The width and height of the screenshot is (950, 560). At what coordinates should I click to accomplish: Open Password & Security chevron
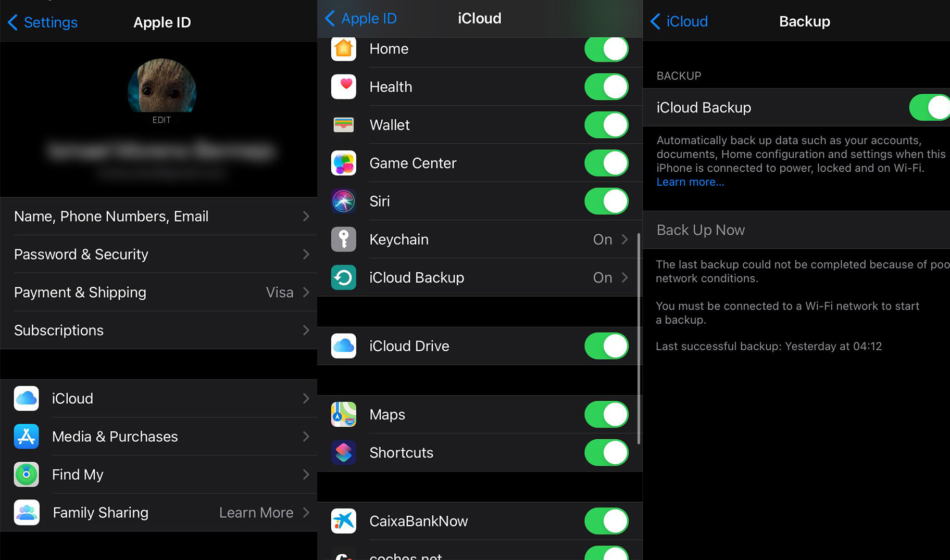pos(306,254)
